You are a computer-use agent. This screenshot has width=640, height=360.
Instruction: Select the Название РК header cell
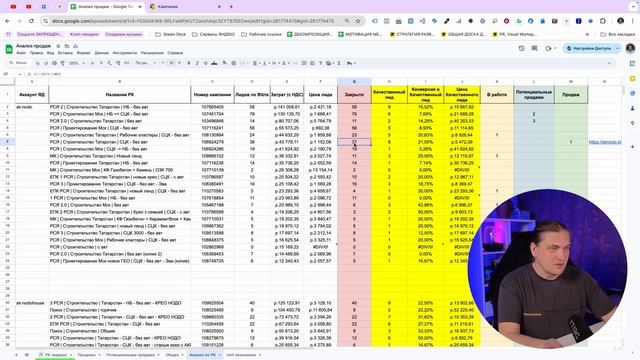click(x=120, y=95)
